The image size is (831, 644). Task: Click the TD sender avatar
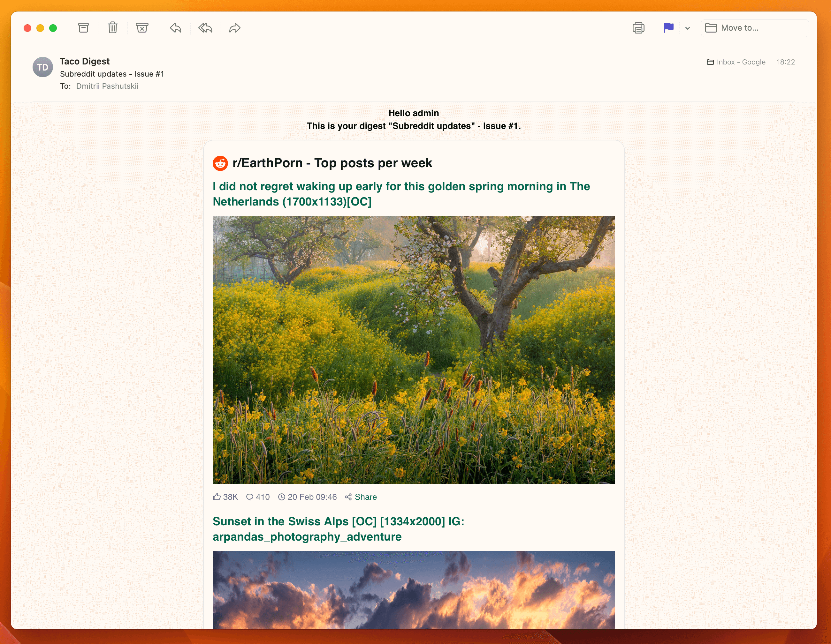(x=42, y=67)
